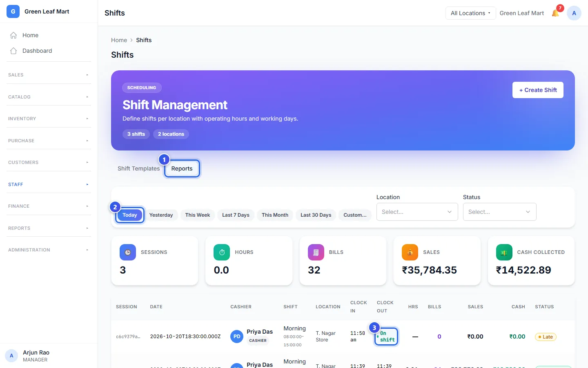Click the Hours timer icon

click(222, 252)
